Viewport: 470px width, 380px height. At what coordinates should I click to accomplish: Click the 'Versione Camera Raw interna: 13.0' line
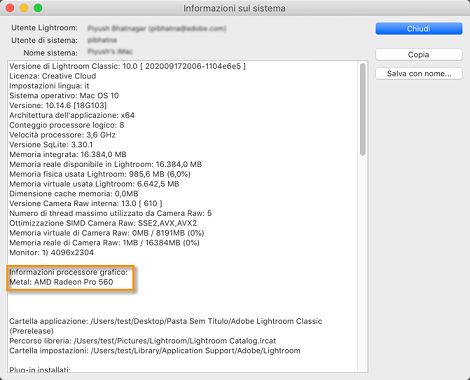tap(86, 203)
